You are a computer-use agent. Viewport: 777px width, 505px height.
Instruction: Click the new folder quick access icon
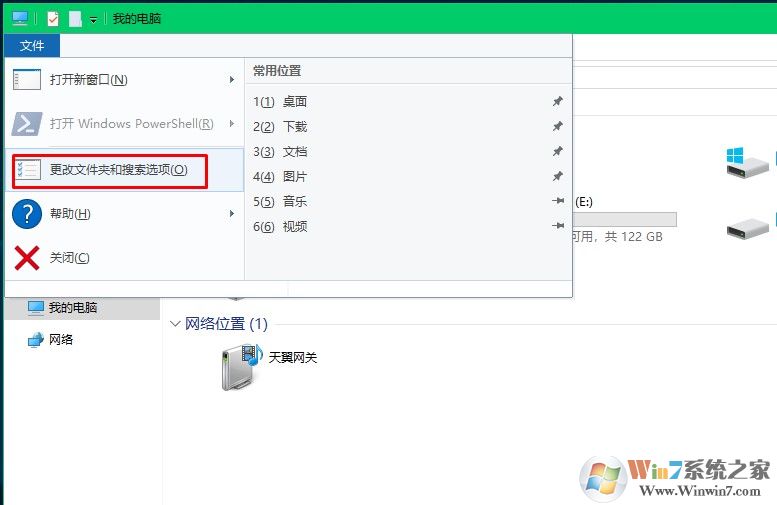(75, 19)
